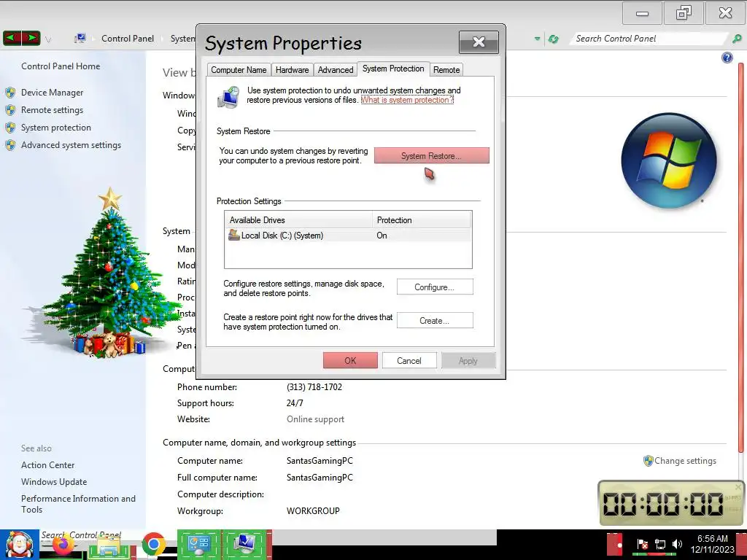This screenshot has height=560, width=747.
Task: Click the volume speaker tray icon
Action: click(677, 544)
